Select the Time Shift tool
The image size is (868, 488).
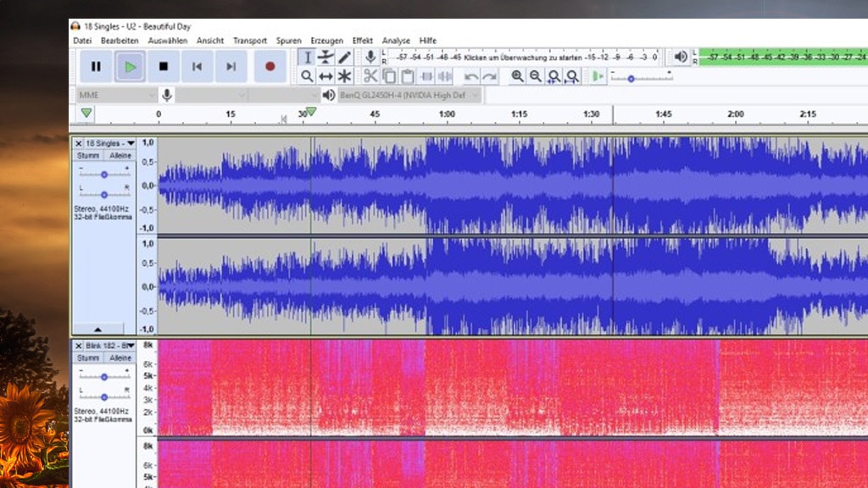click(326, 76)
